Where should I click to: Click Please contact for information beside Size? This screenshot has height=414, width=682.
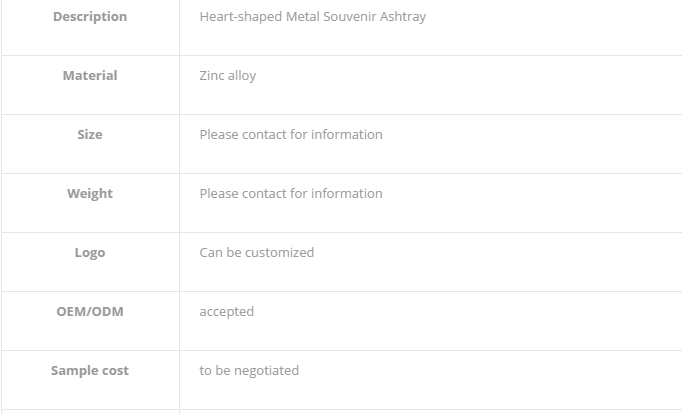click(291, 134)
